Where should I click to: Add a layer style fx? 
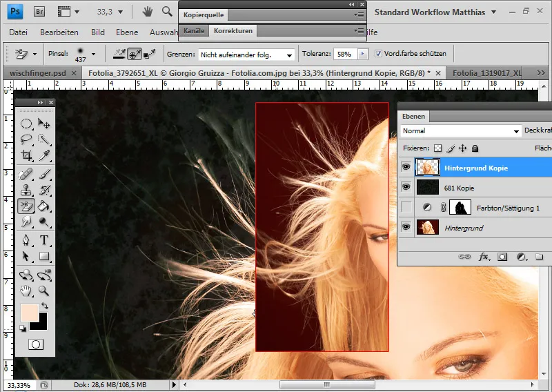pos(484,257)
